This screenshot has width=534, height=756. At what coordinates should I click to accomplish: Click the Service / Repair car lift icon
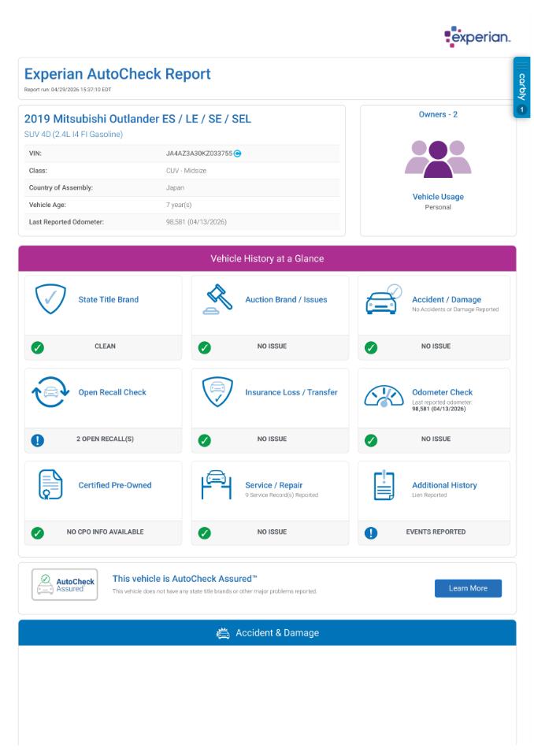[217, 484]
